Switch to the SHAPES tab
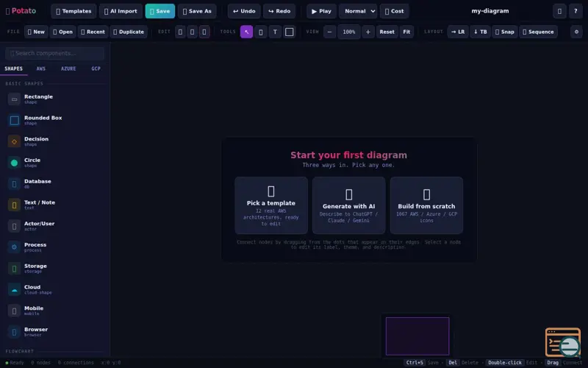Screen dimensions: 588x368 13,68
